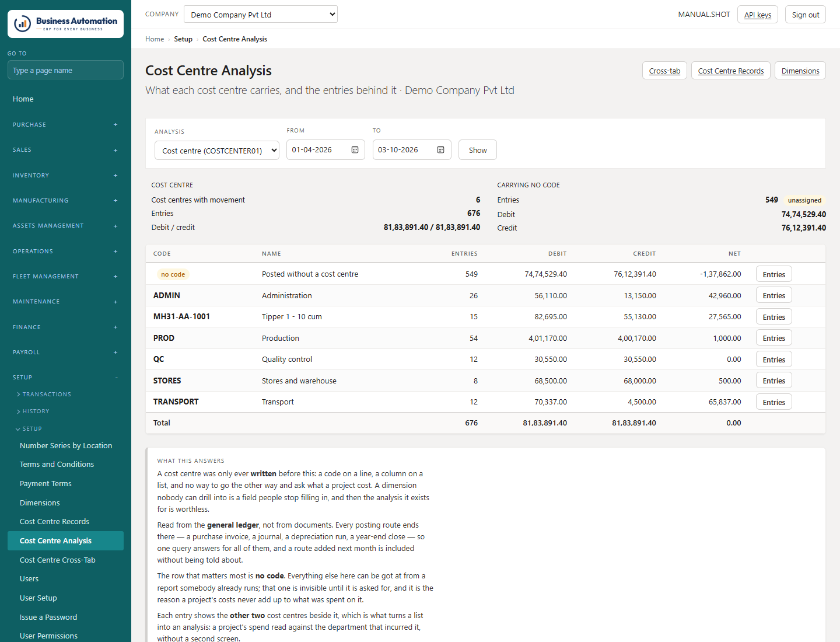
Task: Click the unassigned badge
Action: click(804, 200)
